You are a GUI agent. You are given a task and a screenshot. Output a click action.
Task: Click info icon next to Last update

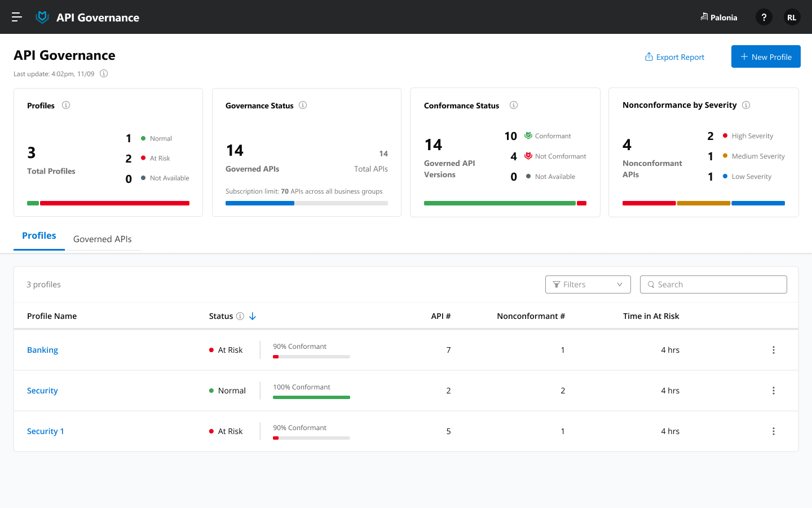pyautogui.click(x=104, y=73)
